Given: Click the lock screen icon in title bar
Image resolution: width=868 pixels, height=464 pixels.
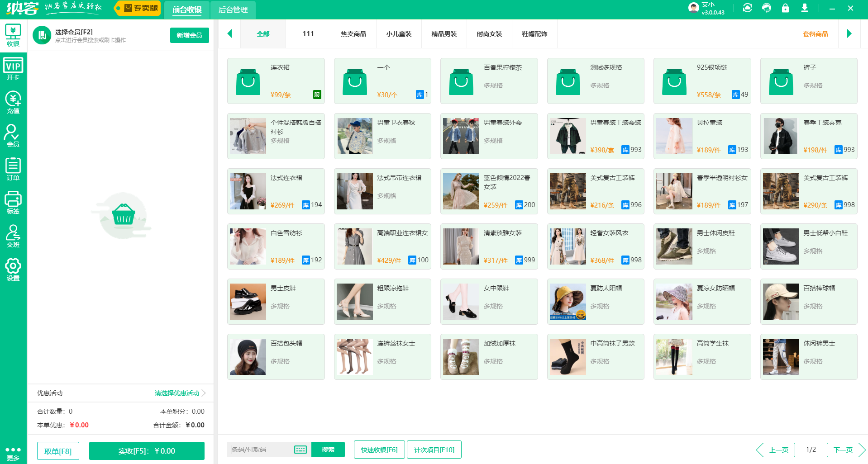Looking at the screenshot, I should tap(786, 8).
